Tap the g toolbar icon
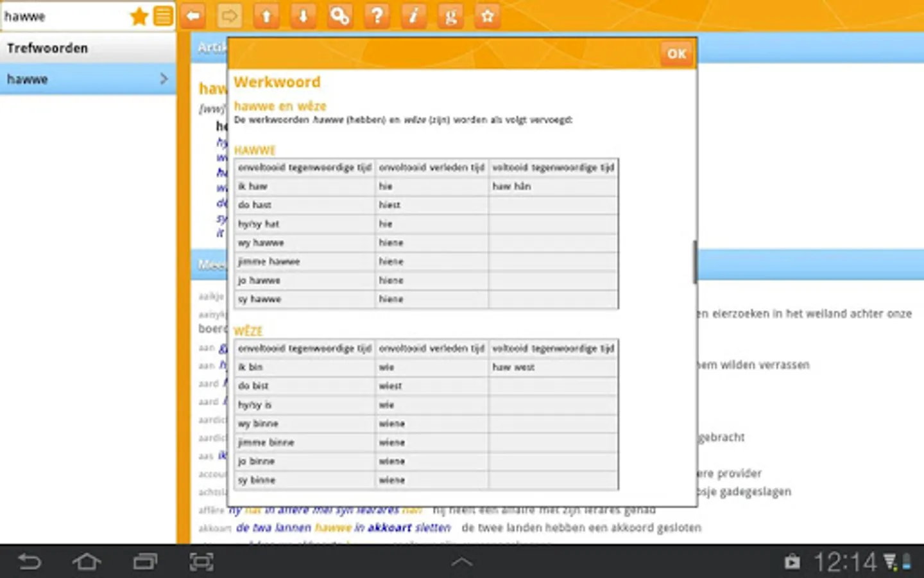Viewport: 924px width, 578px height. 450,16
